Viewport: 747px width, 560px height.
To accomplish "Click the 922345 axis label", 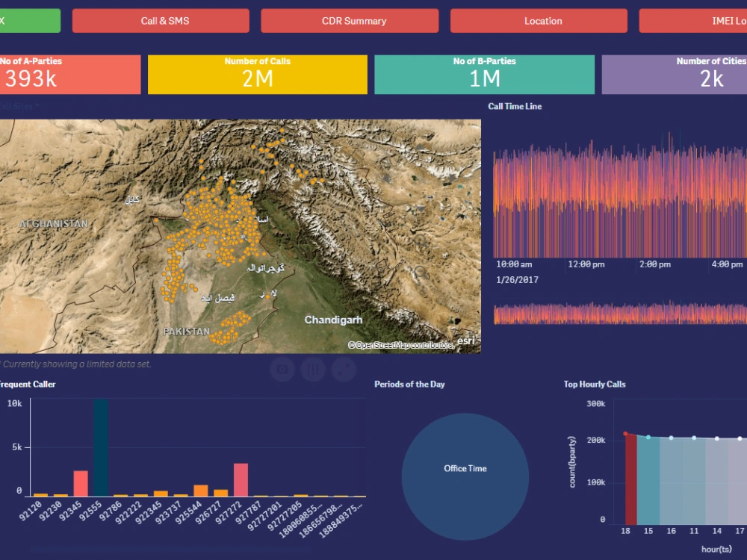I will [x=149, y=512].
